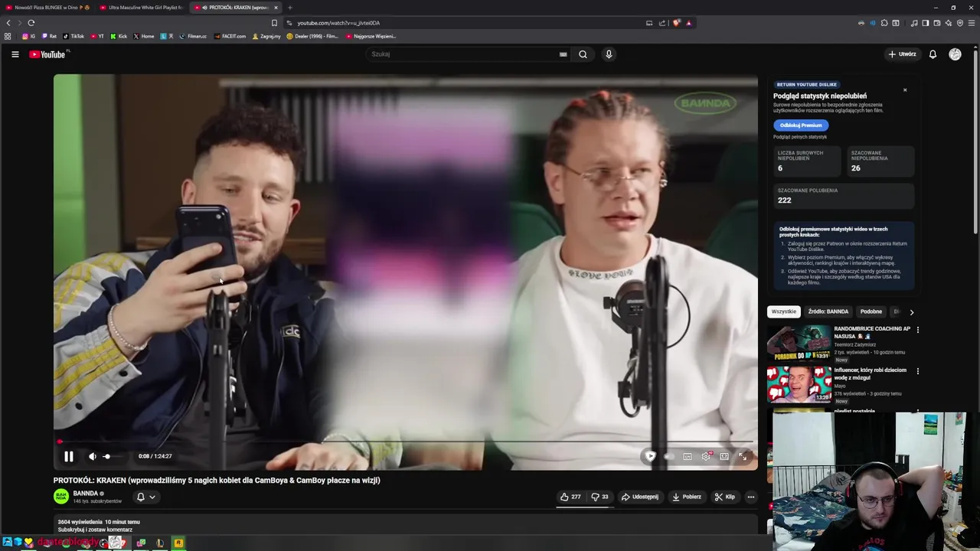Open the browser main menu
Image resolution: width=980 pixels, height=551 pixels.
(972, 23)
